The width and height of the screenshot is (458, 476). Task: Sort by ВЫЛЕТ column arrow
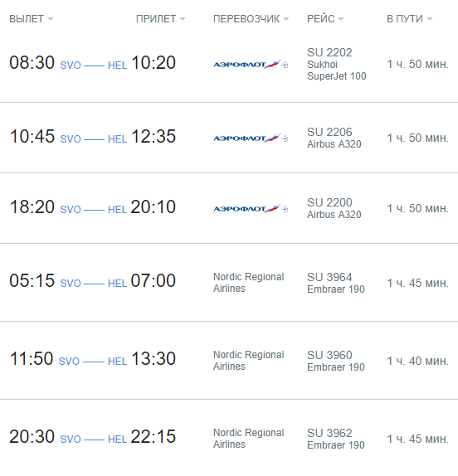(51, 19)
